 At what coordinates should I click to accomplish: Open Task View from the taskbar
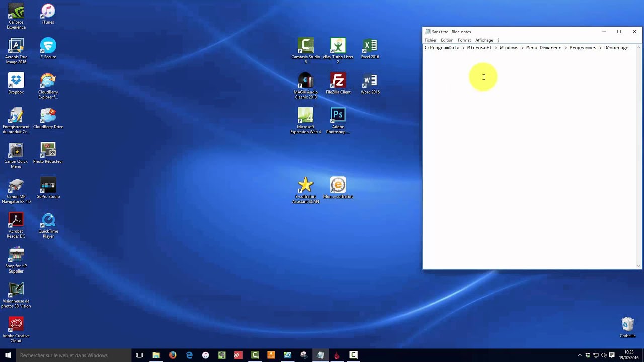tap(139, 355)
